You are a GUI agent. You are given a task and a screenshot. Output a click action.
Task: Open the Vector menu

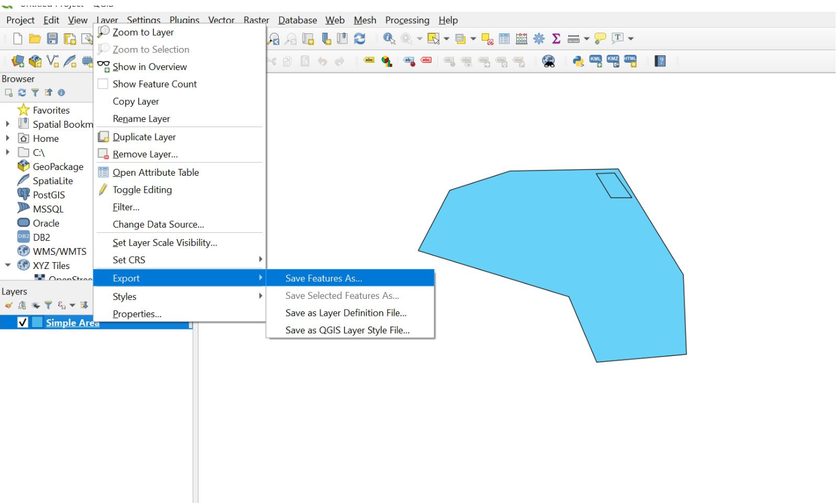coord(221,20)
